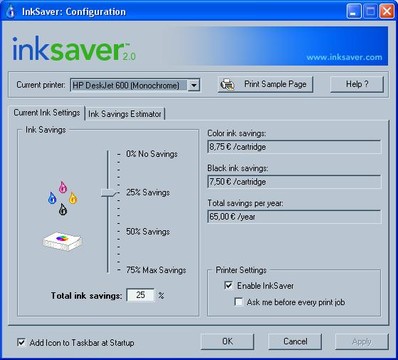The width and height of the screenshot is (398, 360).
Task: Check Ask me before every print job
Action: 238,302
